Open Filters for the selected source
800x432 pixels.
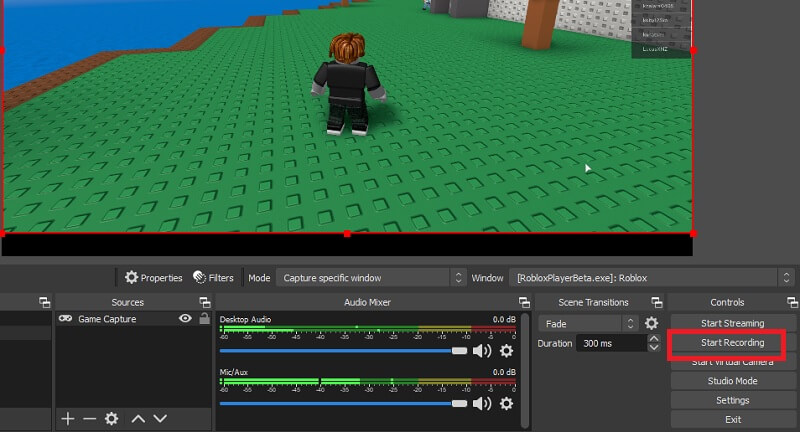213,277
